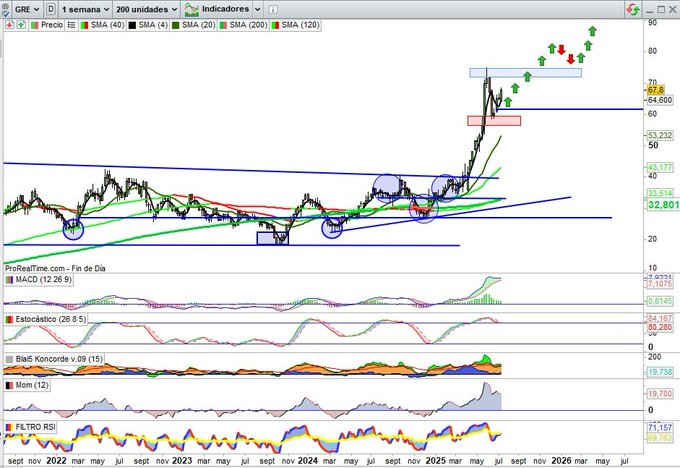The width and height of the screenshot is (680, 468).
Task: Click the Indicadores chart icon
Action: point(191,9)
